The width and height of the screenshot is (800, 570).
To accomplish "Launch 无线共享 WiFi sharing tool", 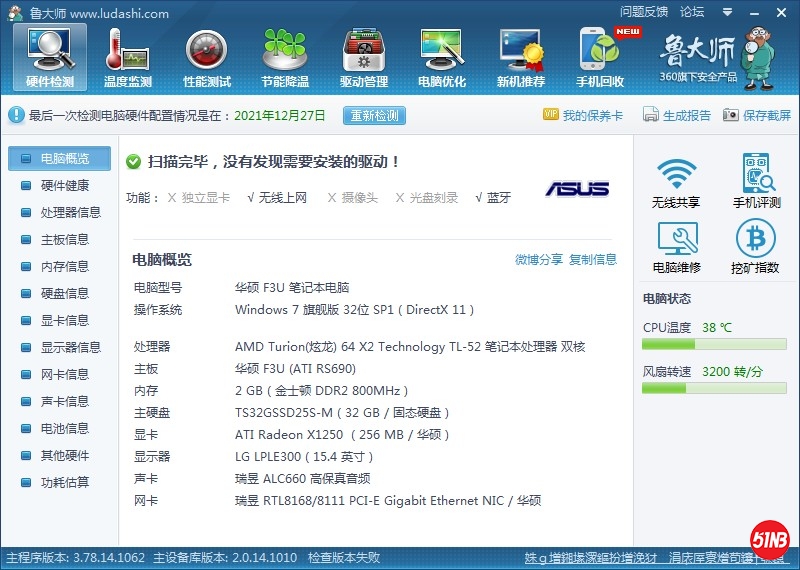I will [676, 181].
